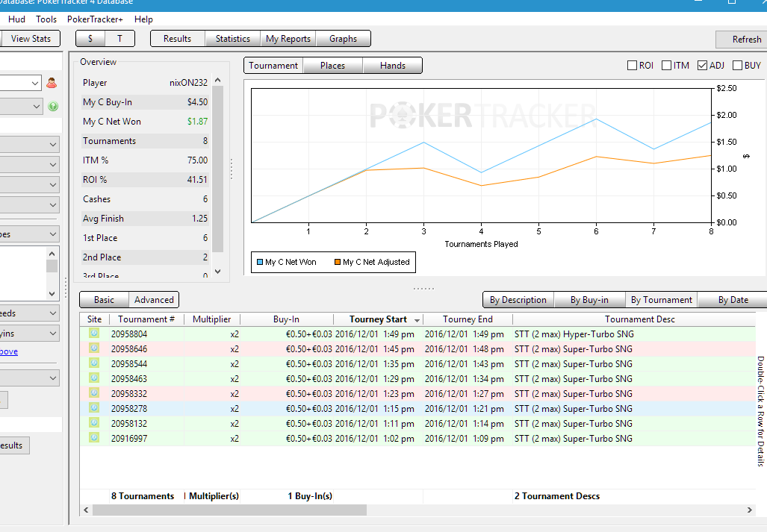
Task: Click site icon for tournament 20916997
Action: click(x=94, y=438)
